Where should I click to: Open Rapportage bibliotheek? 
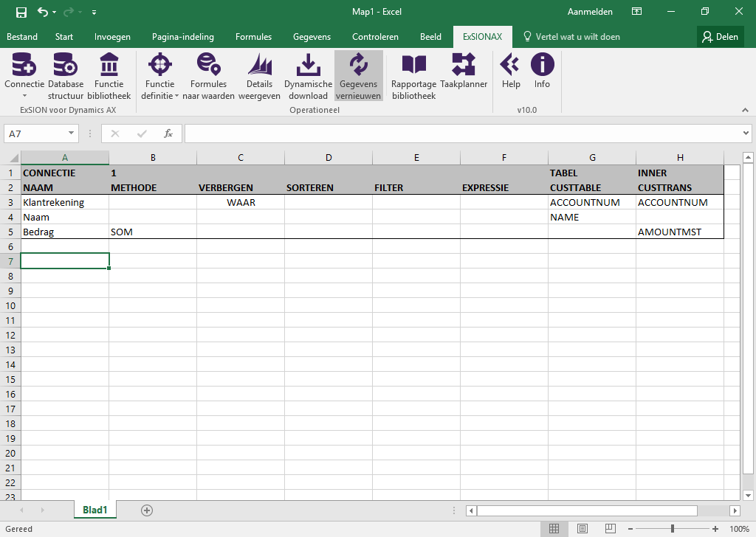tap(413, 76)
